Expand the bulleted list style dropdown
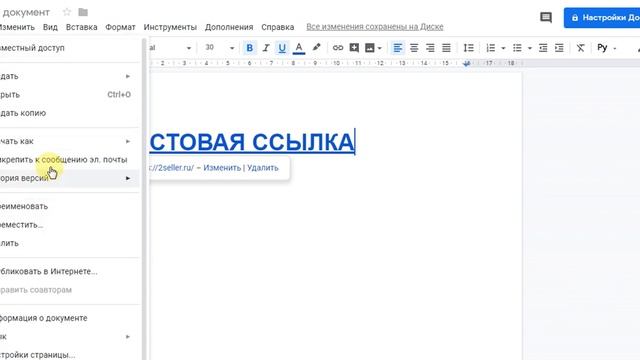640x360 pixels. coord(530,48)
